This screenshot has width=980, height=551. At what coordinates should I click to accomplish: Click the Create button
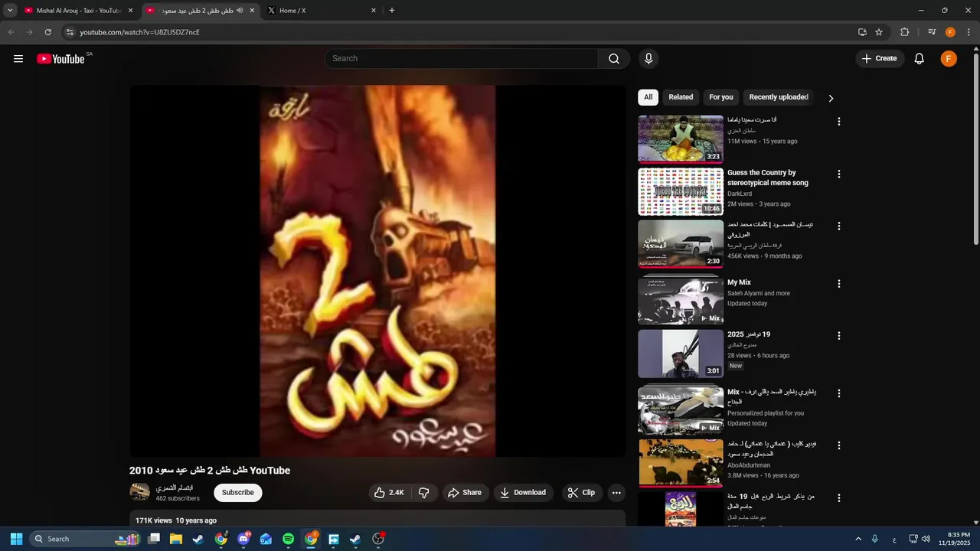pyautogui.click(x=880, y=59)
